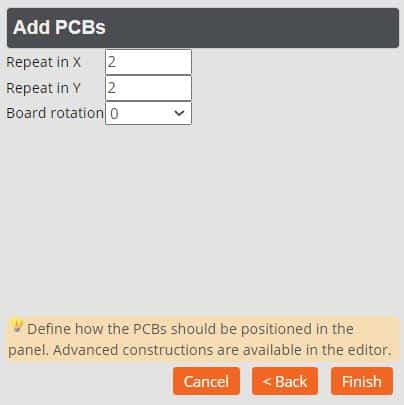Click the Add PCBs title bar
The height and width of the screenshot is (405, 404).
203,28
